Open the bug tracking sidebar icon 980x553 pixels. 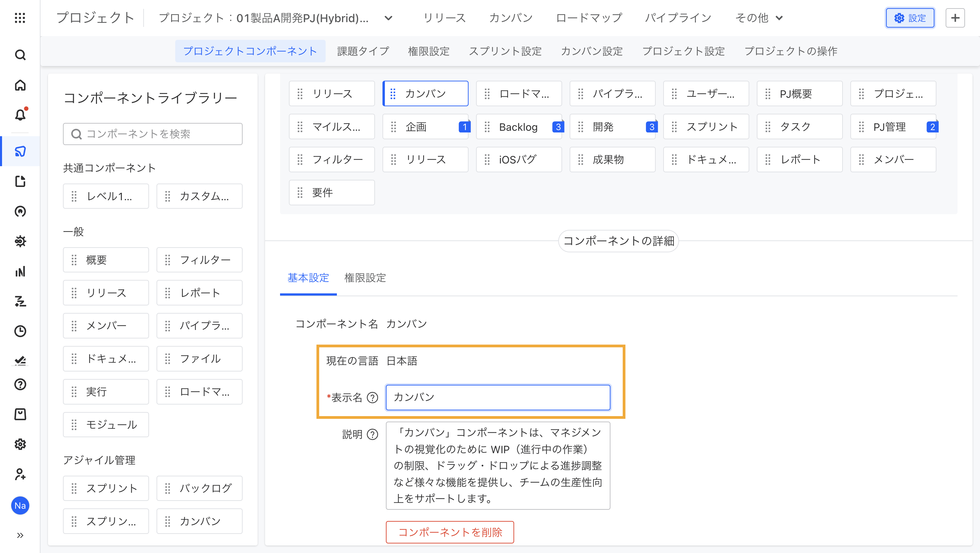coord(20,241)
